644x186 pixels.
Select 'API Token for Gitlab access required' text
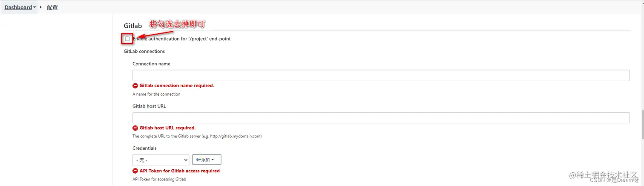tap(180, 171)
